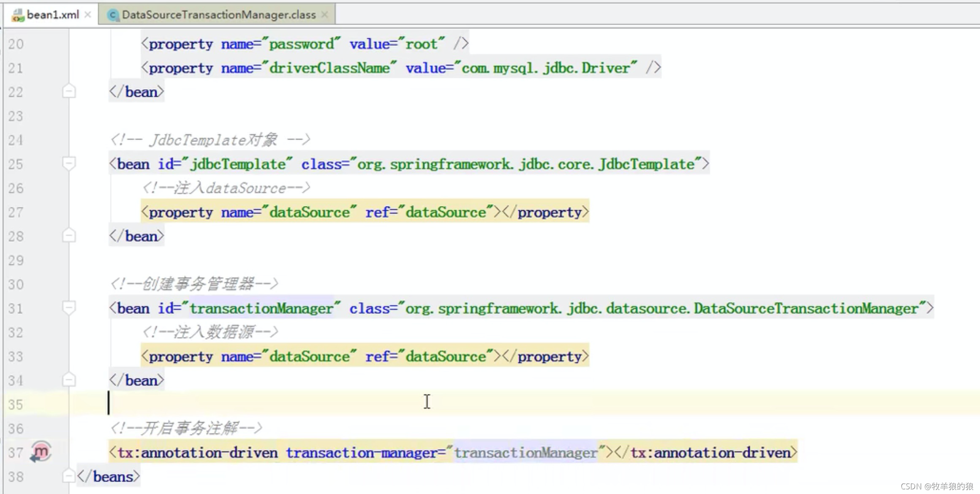Image resolution: width=980 pixels, height=494 pixels.
Task: Click line number 35 in the gutter
Action: coord(16,404)
